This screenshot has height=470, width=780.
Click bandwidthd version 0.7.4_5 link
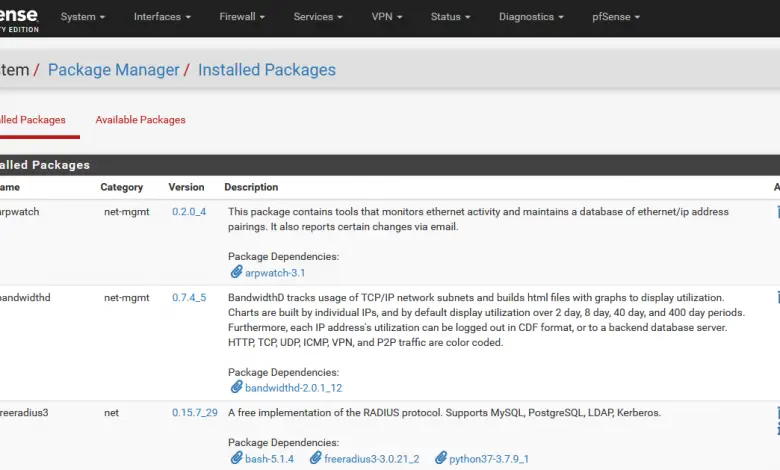(x=189, y=298)
